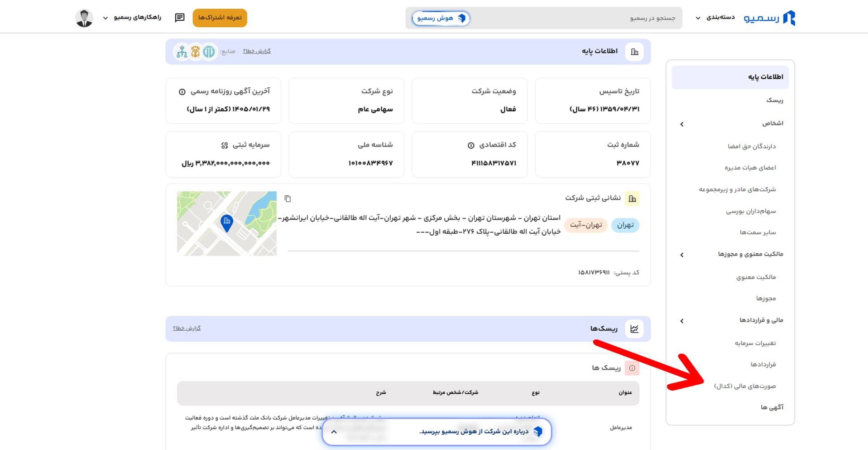
Task: Click گزارش خطا link in ریسک‌ها header
Action: 187,328
